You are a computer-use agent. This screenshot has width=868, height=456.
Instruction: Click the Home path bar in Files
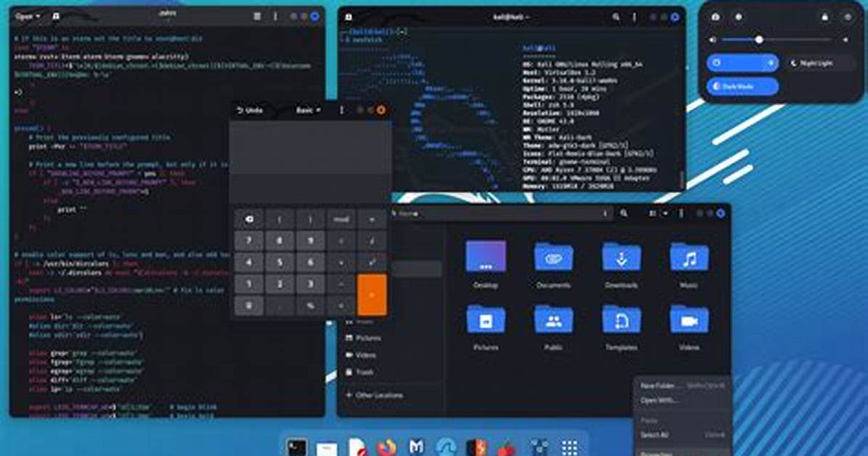click(502, 213)
